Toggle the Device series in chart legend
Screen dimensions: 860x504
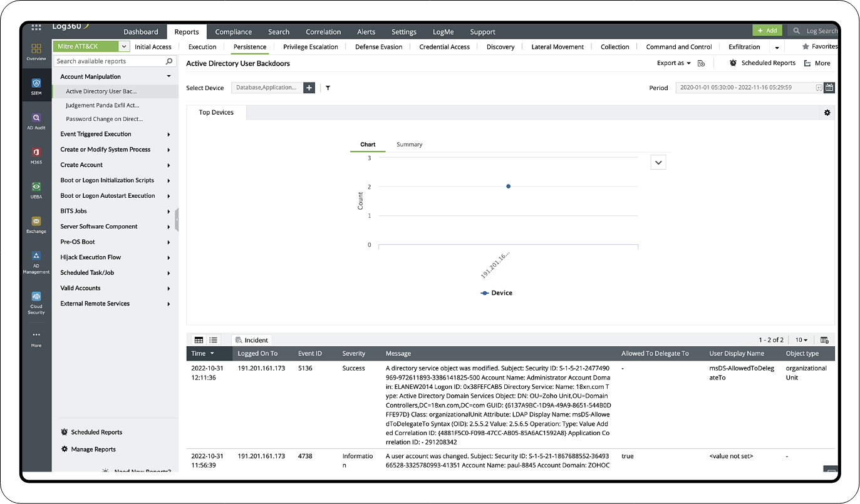(497, 293)
